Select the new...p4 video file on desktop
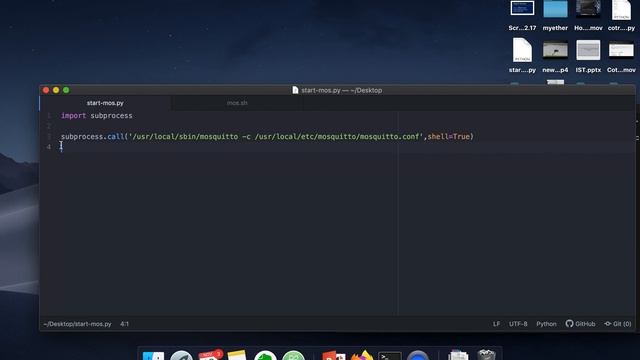Screen dimensions: 640x360 (x=555, y=56)
